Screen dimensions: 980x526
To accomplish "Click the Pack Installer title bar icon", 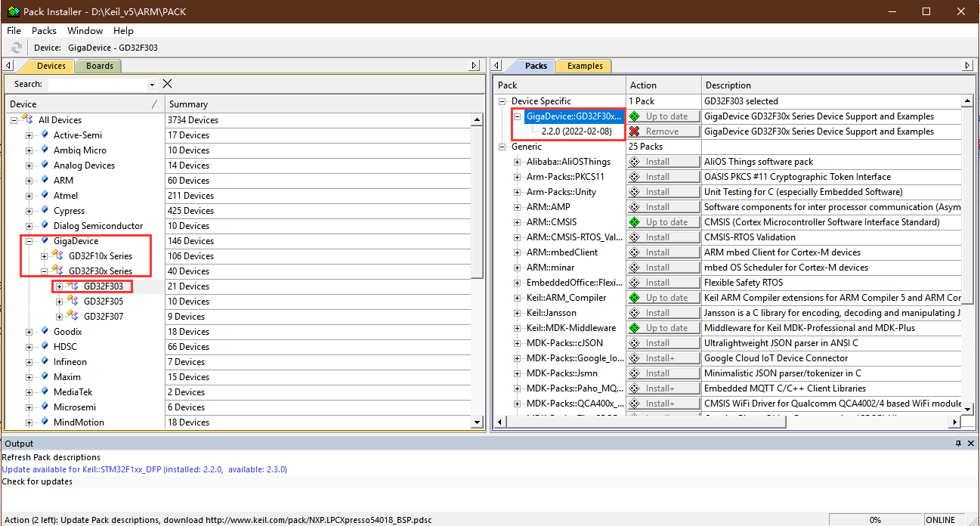I will (x=12, y=11).
